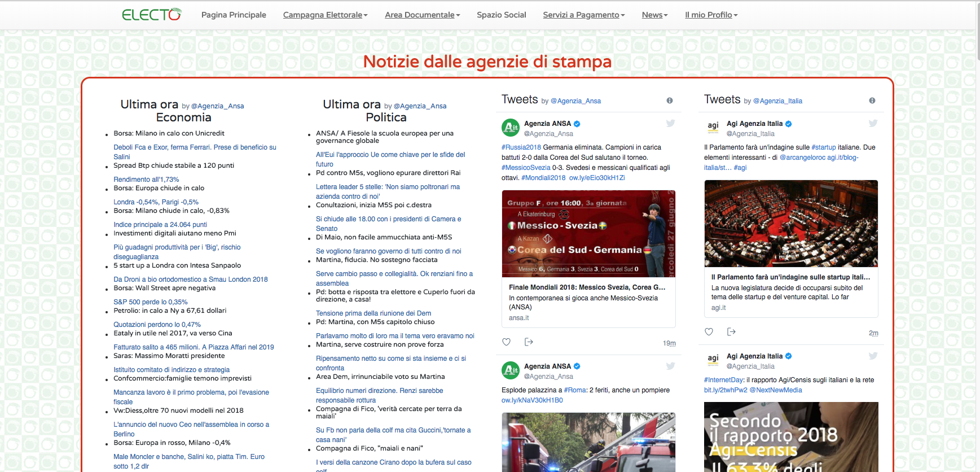Open the Spazio Social page
This screenshot has height=472, width=980.
pyautogui.click(x=502, y=15)
